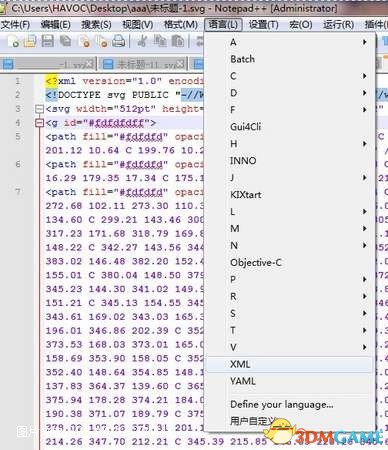Choose Gui4Cli from the language menu

coord(289,127)
